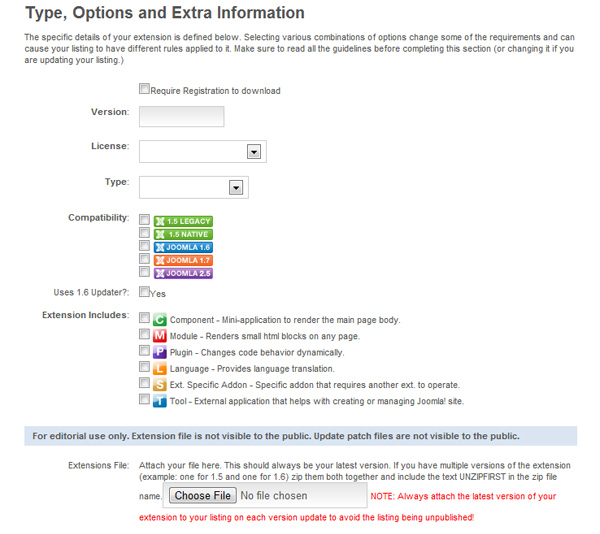Click the blue Tool T icon
600x534 pixels.
[x=160, y=401]
